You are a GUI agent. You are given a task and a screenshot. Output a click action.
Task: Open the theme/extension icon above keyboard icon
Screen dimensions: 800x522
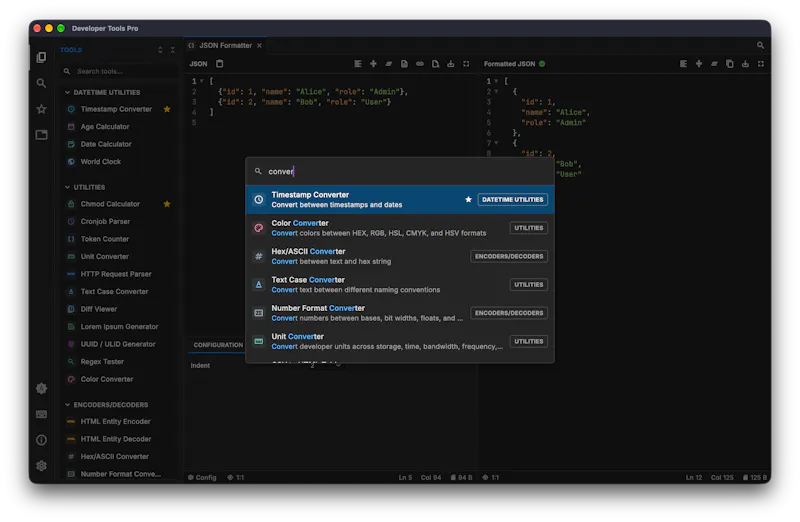coord(41,388)
